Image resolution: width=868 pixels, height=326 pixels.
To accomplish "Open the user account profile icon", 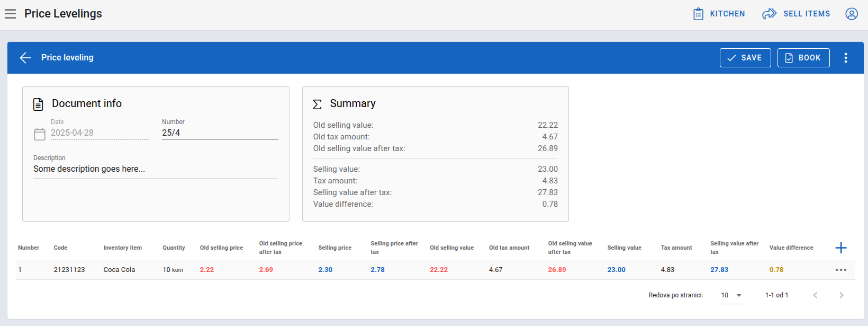I will point(852,14).
